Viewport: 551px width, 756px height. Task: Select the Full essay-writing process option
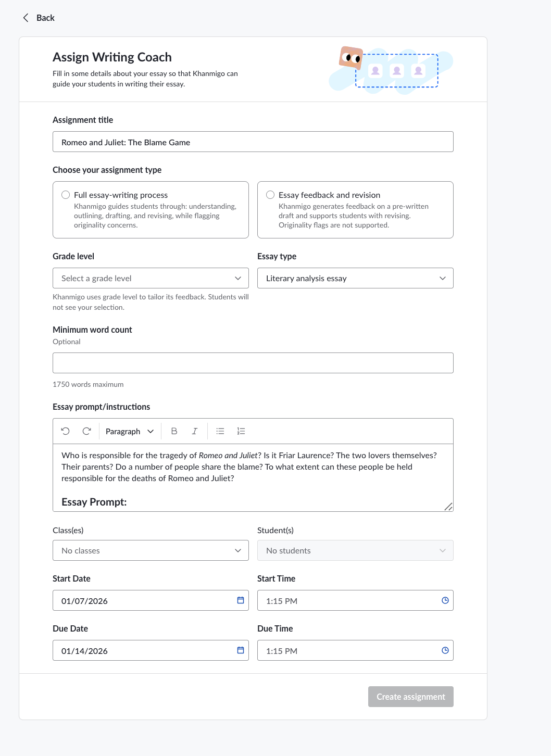[66, 194]
